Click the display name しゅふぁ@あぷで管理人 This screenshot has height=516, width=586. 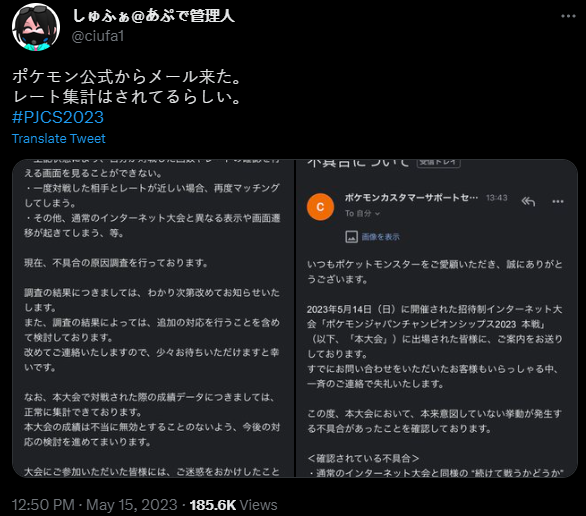click(x=153, y=16)
